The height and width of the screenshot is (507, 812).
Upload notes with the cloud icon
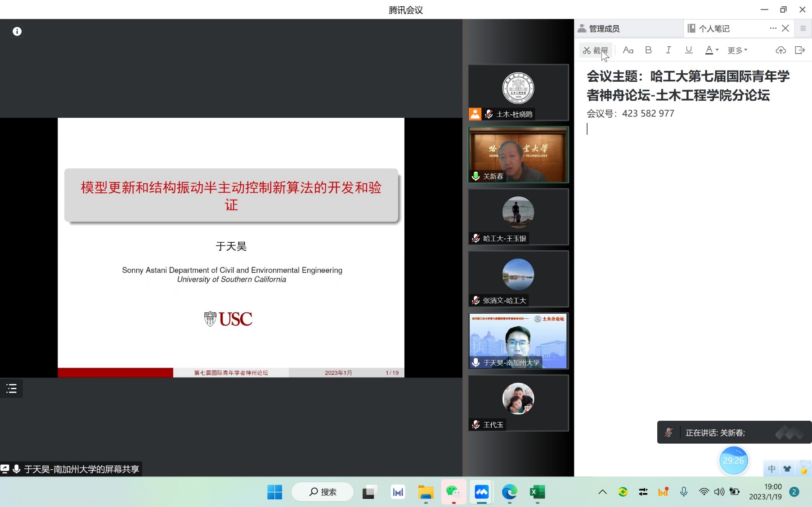pyautogui.click(x=781, y=50)
